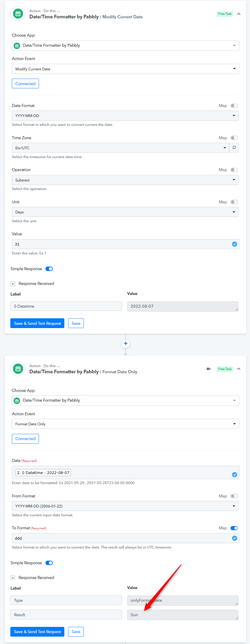Screen dimensions: 250x644
Task: Open the YYYY-MM-DD Date Format dropdown
Action: (125, 116)
